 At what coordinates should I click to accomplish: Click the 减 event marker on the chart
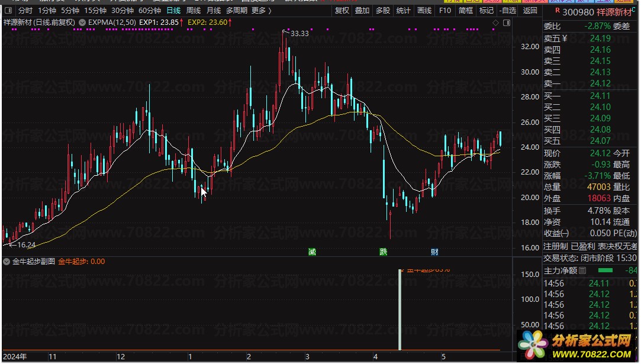313,252
